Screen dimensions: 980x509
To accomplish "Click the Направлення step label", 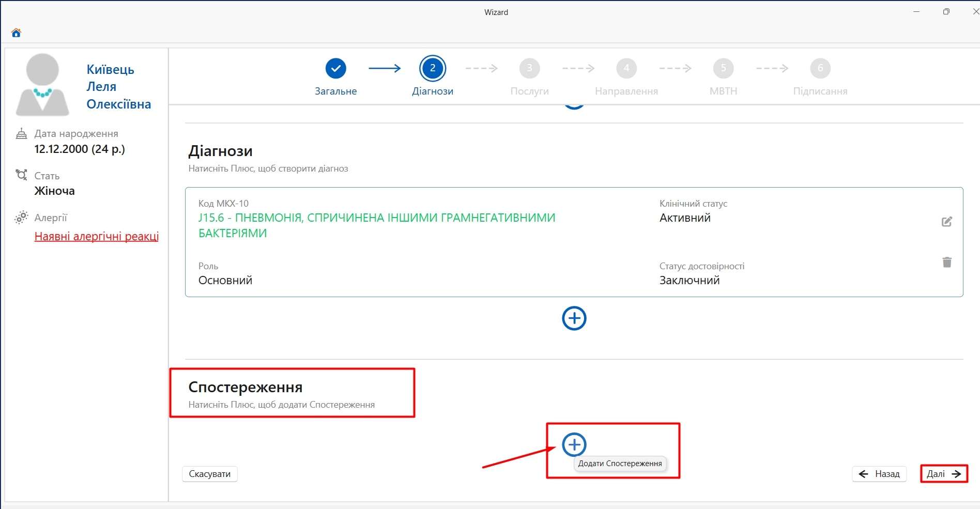I will click(x=626, y=91).
